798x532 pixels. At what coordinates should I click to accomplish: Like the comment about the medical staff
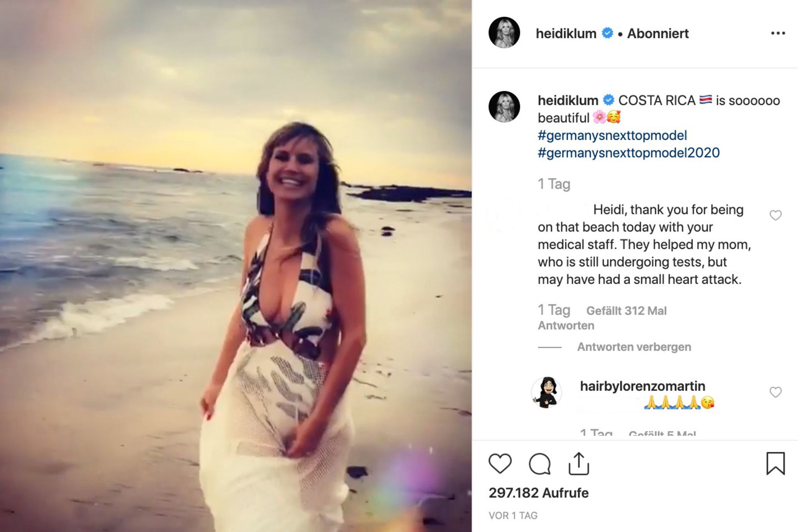[775, 215]
